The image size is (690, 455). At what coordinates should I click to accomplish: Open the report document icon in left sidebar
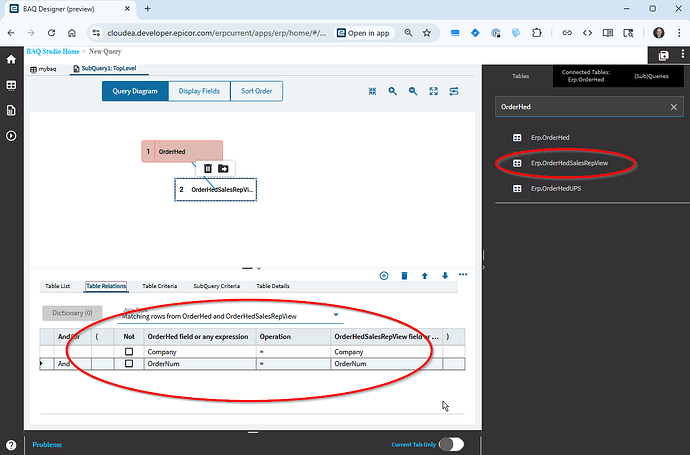click(11, 110)
